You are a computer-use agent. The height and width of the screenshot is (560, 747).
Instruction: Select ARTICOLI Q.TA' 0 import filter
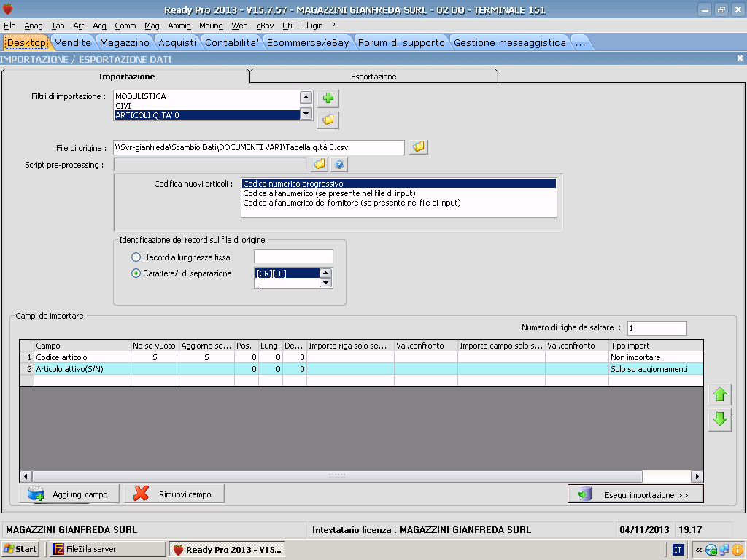(x=206, y=115)
